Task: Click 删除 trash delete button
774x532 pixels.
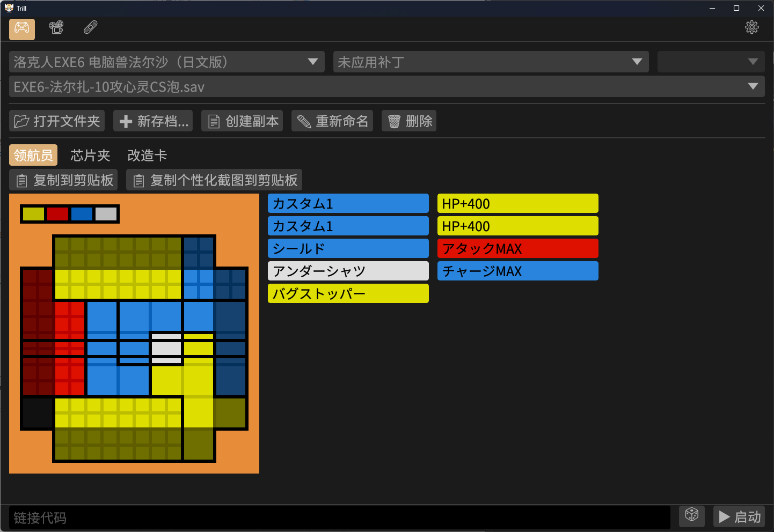Action: tap(409, 121)
